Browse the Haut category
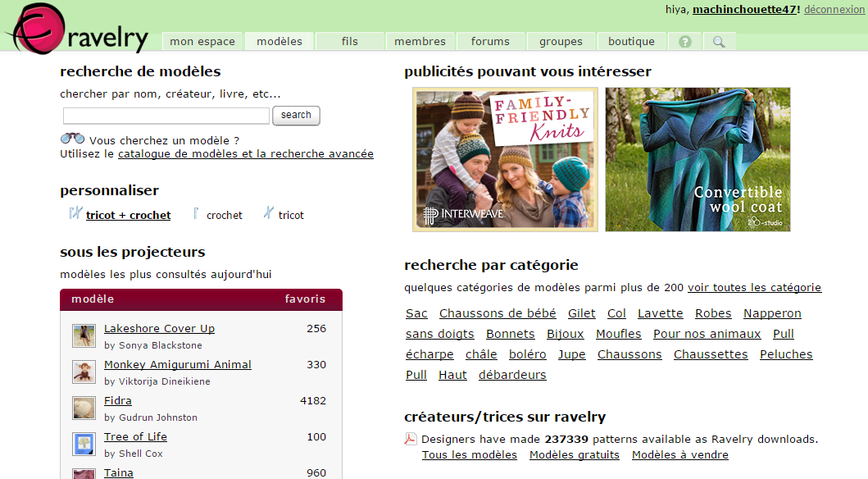868x479 pixels. coord(452,375)
